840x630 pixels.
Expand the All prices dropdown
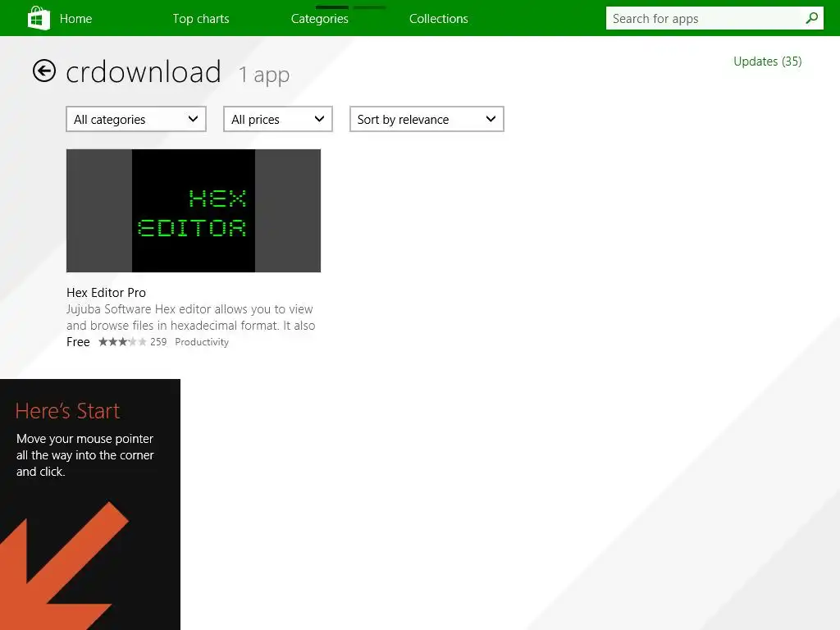pyautogui.click(x=277, y=119)
